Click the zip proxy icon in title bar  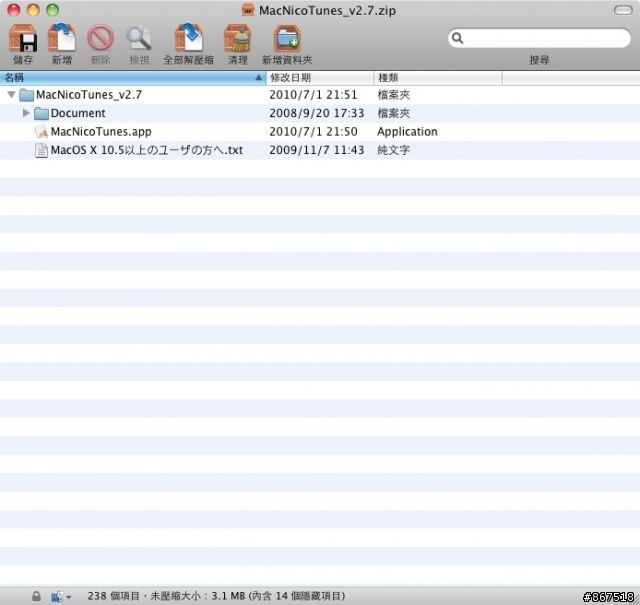pyautogui.click(x=248, y=9)
